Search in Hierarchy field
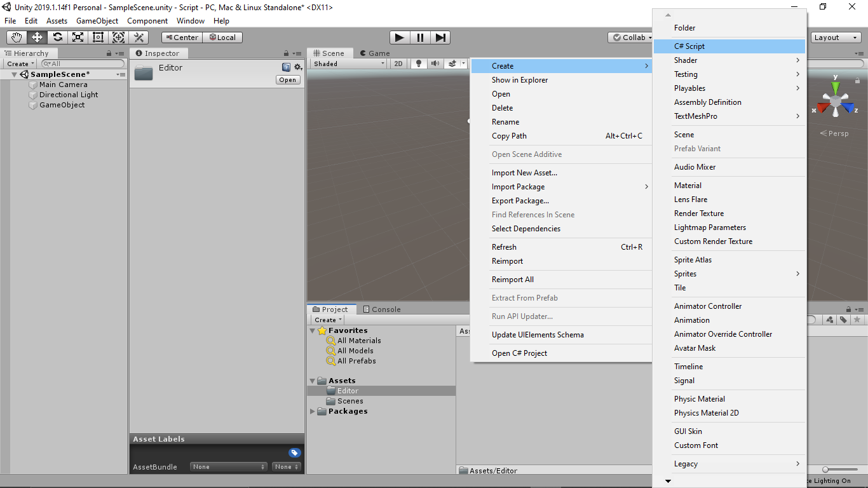Viewport: 868px width, 488px height. (x=83, y=64)
